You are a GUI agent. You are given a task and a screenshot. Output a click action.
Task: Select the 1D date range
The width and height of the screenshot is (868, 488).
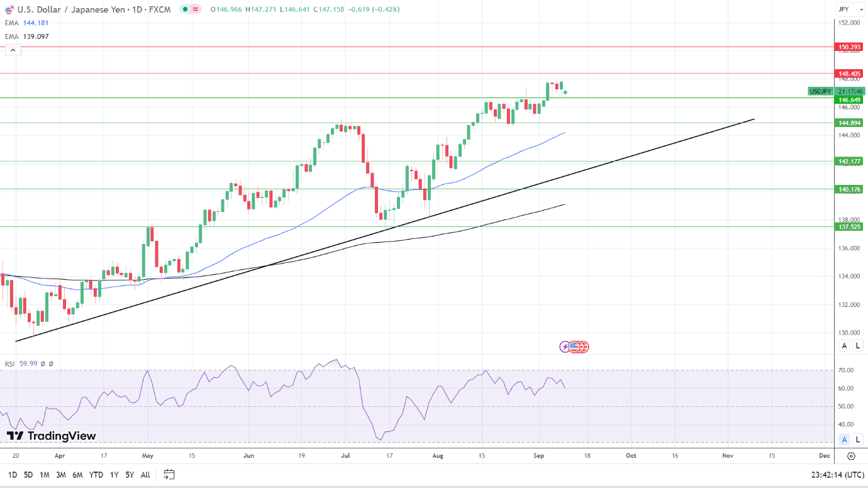point(13,475)
